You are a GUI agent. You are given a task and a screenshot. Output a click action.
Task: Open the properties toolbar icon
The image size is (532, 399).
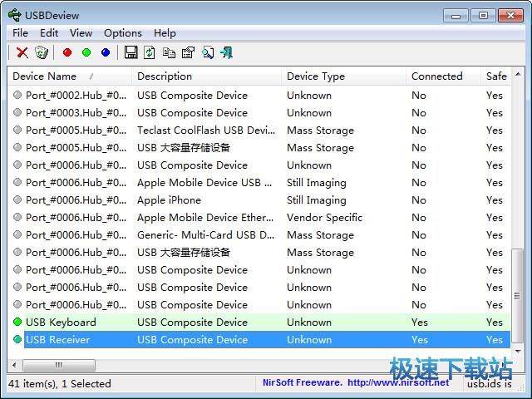(x=188, y=52)
